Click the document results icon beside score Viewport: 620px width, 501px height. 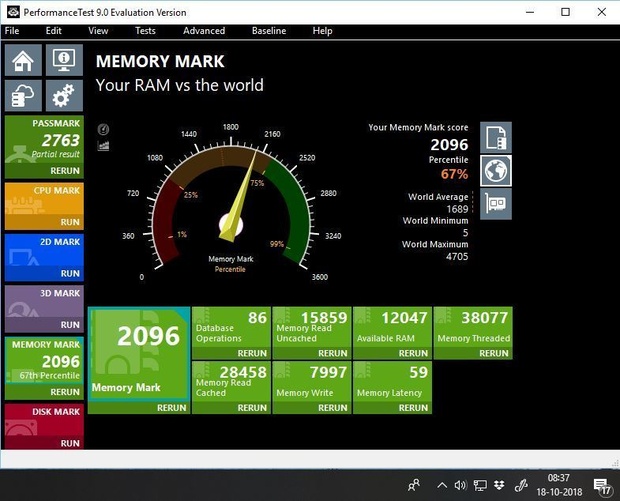coord(496,138)
